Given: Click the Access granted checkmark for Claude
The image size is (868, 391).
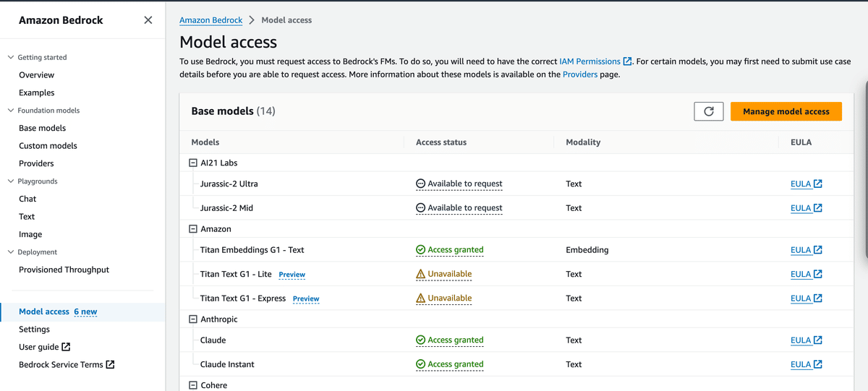Looking at the screenshot, I should pyautogui.click(x=420, y=340).
